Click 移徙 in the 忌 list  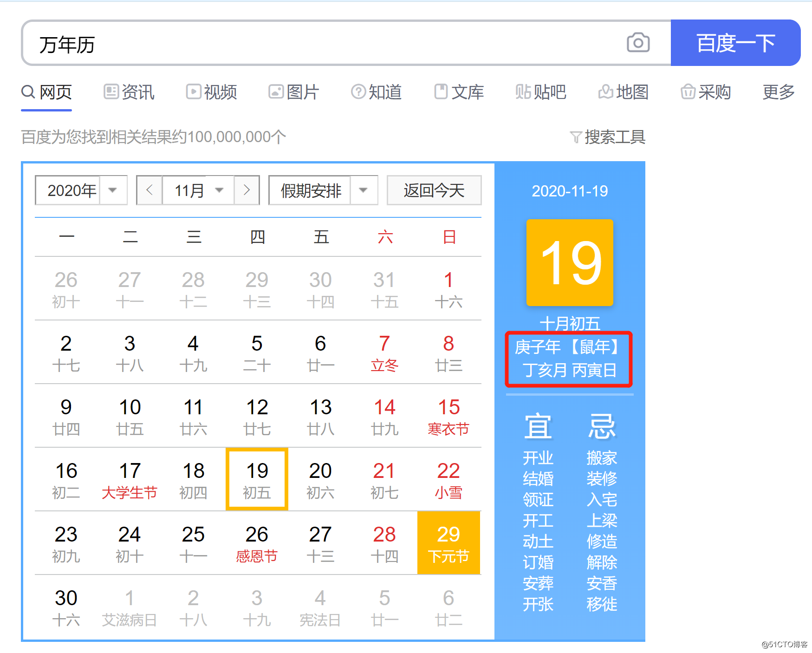coord(602,604)
